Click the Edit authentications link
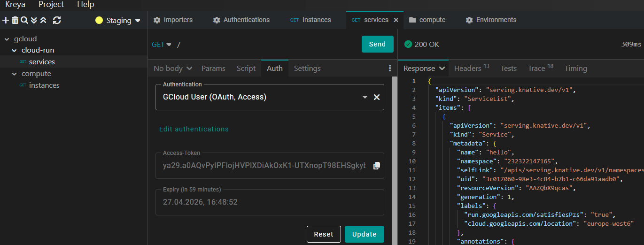 (x=194, y=129)
